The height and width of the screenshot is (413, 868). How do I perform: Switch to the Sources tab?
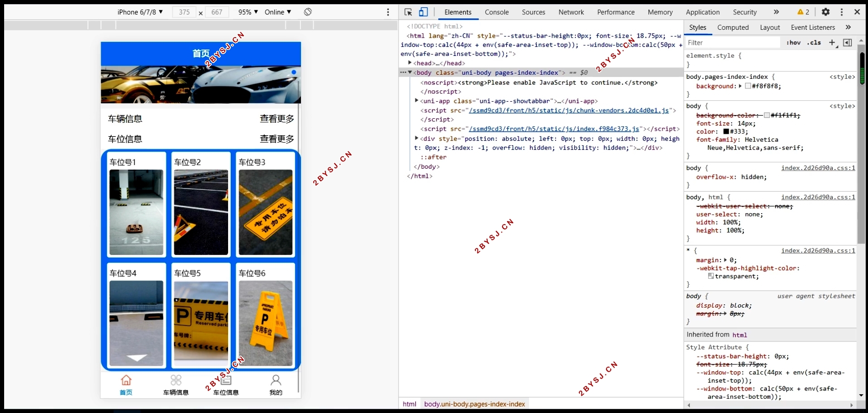click(533, 12)
